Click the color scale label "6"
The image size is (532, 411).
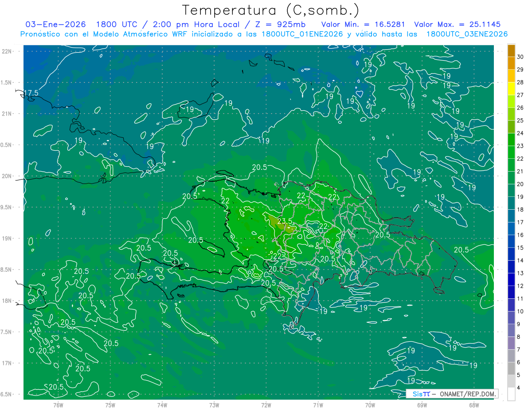tap(519, 362)
